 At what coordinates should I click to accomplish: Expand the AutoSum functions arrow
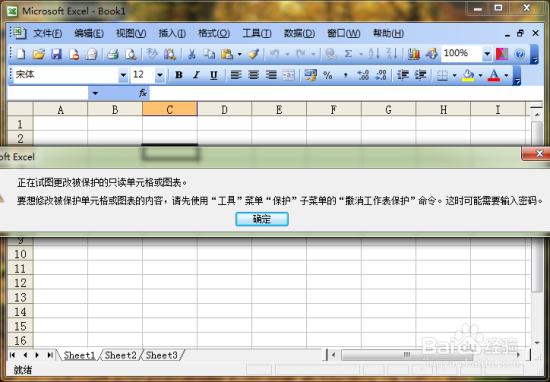pyautogui.click(x=361, y=54)
